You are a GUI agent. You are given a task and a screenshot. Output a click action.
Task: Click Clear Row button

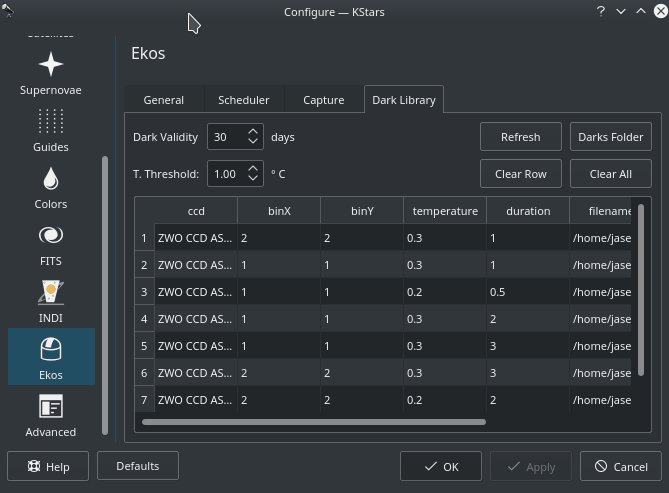click(520, 173)
